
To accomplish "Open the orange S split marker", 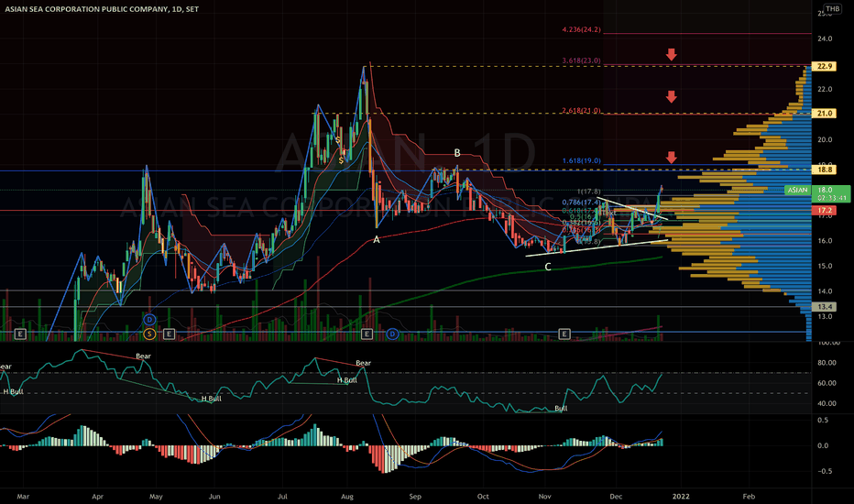I will pyautogui.click(x=149, y=334).
